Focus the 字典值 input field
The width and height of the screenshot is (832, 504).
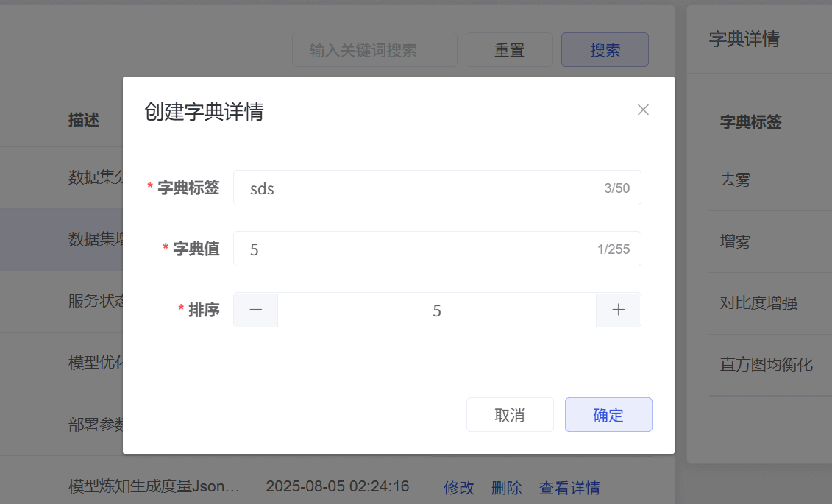(x=419, y=249)
